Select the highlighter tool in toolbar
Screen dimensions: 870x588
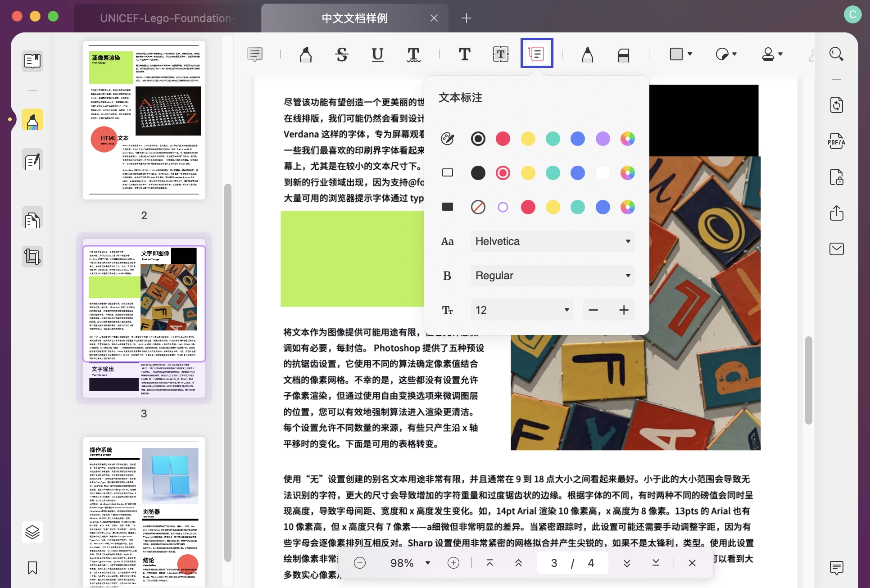[305, 54]
